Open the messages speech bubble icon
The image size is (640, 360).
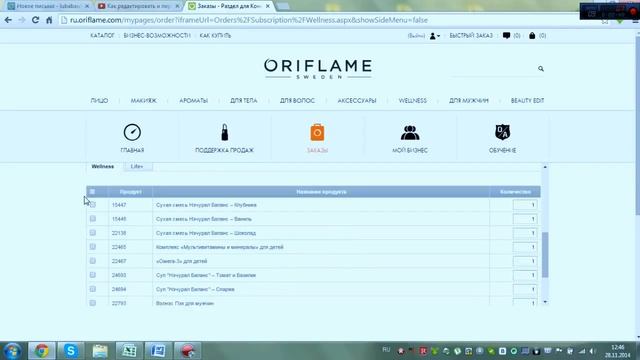click(506, 36)
